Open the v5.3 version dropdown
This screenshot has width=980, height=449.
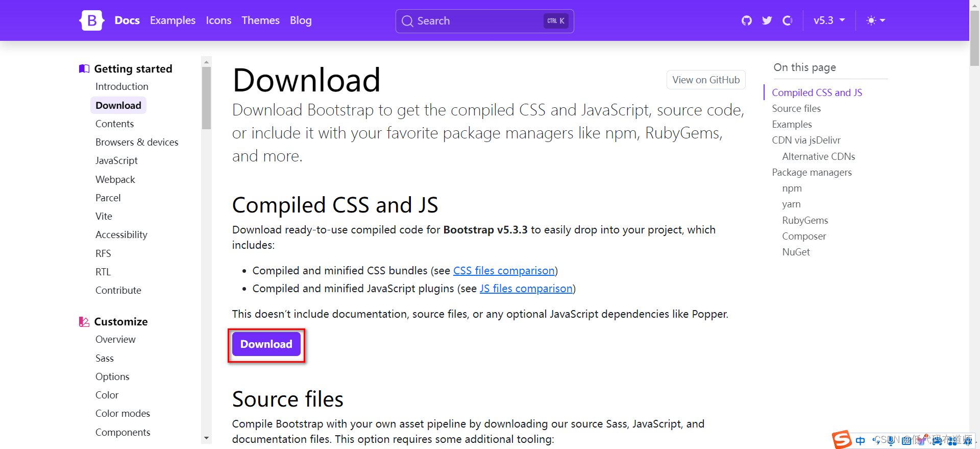[x=829, y=20]
